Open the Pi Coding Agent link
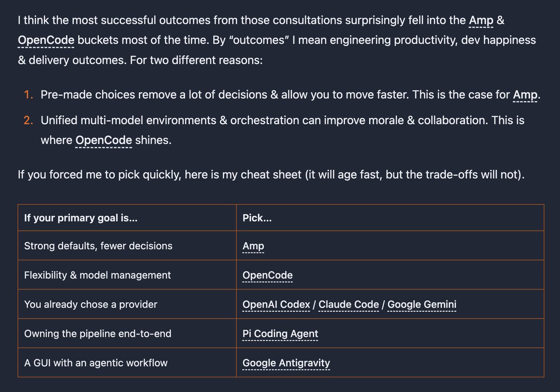 280,334
